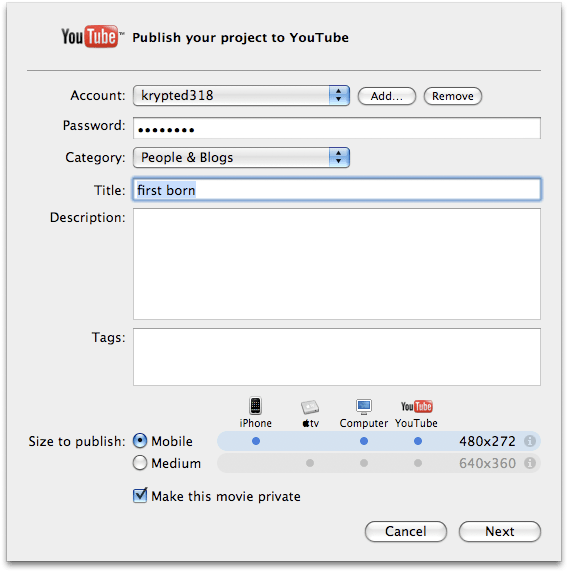Open info for 640x360 size
The height and width of the screenshot is (572, 568).
tap(530, 463)
